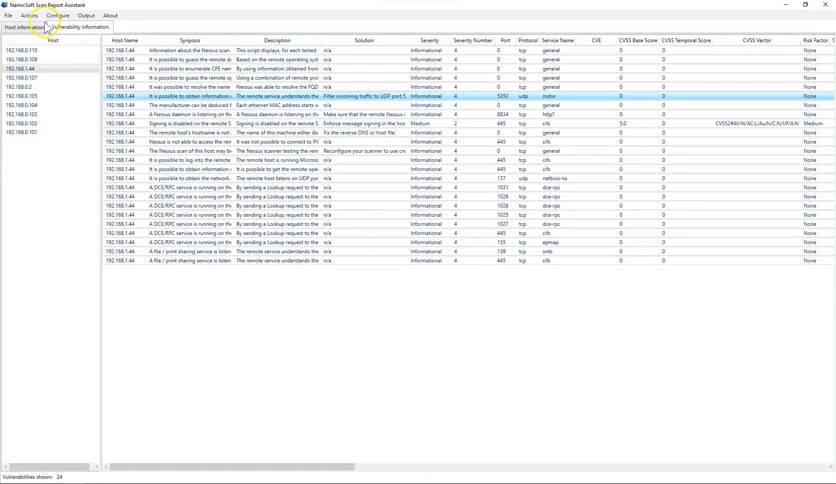Click port value 1027
The height and width of the screenshot is (484, 836).
(502, 224)
